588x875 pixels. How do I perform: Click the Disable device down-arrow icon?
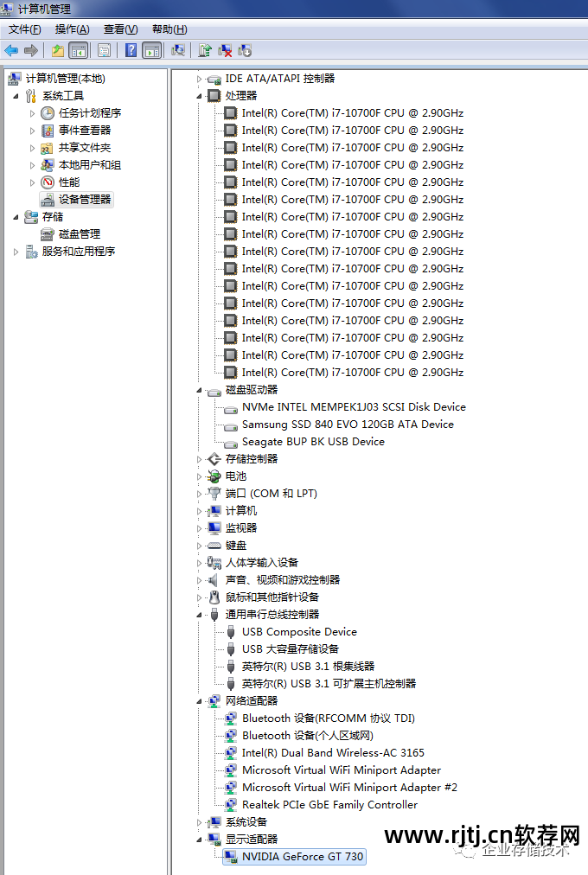click(x=245, y=51)
